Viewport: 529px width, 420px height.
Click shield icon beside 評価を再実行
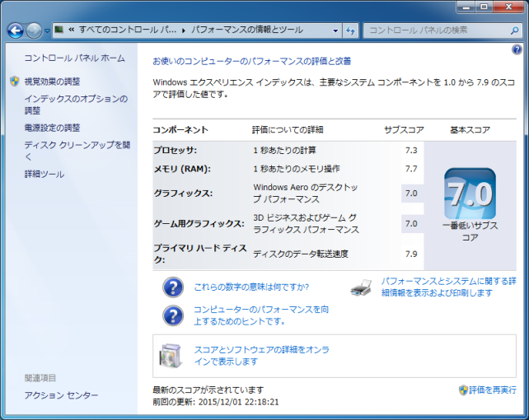(x=463, y=390)
